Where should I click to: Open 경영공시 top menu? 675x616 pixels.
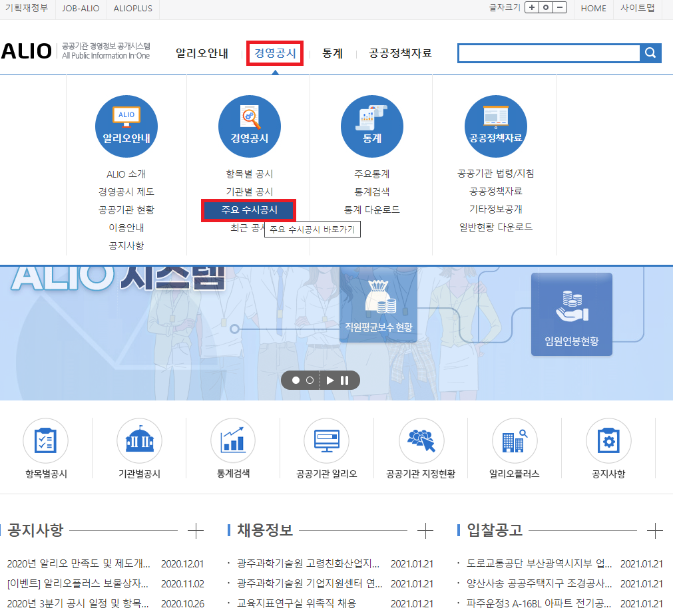[x=275, y=53]
